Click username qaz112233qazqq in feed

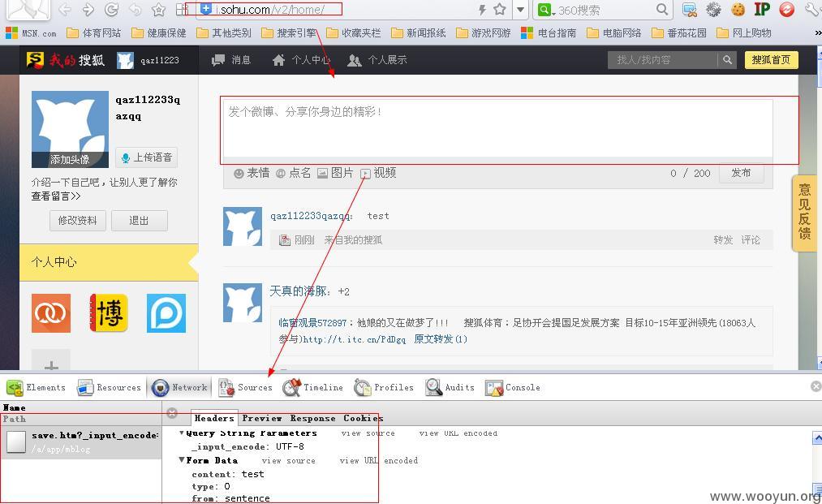tap(312, 216)
